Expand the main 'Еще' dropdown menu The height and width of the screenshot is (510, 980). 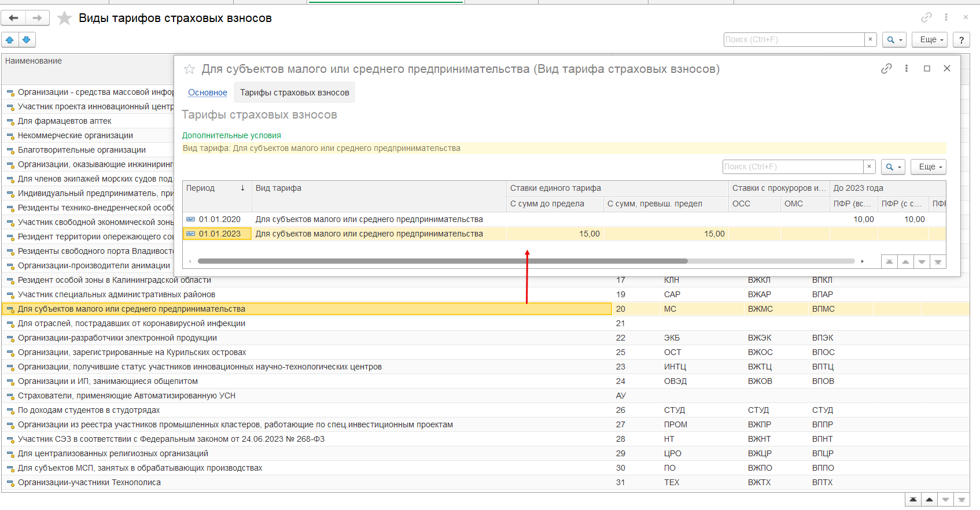click(x=930, y=40)
